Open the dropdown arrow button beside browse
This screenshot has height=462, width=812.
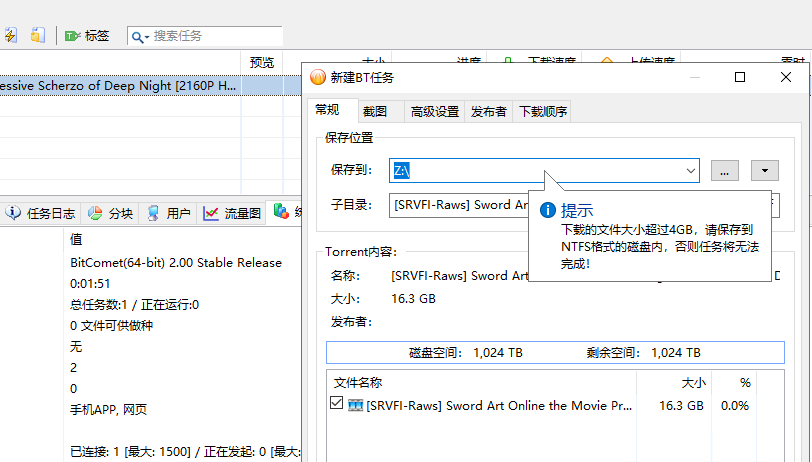765,170
